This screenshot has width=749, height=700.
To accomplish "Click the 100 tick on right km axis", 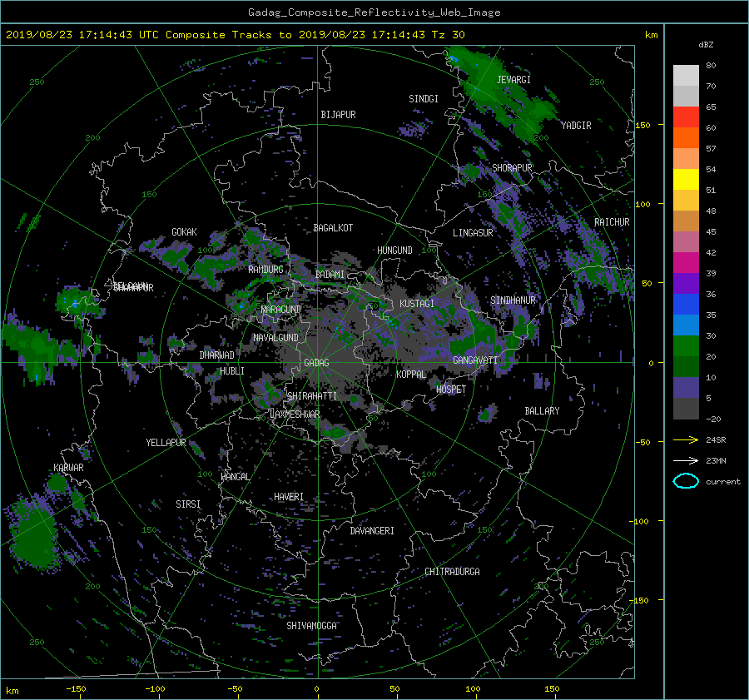I will point(642,204).
